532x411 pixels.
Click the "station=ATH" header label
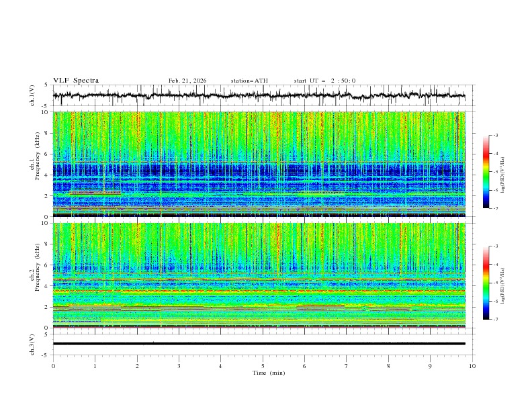[x=249, y=81]
